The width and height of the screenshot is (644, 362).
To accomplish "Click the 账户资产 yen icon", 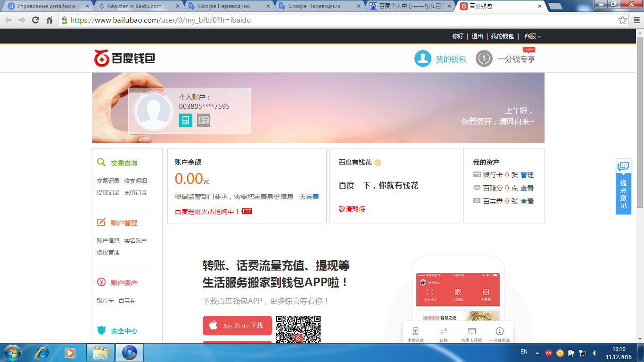I will click(x=101, y=282).
